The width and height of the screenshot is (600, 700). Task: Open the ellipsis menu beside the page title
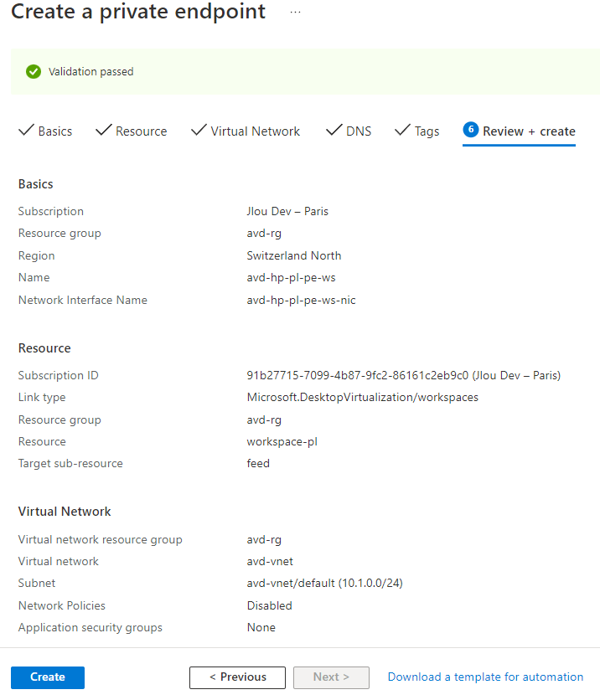tap(295, 13)
